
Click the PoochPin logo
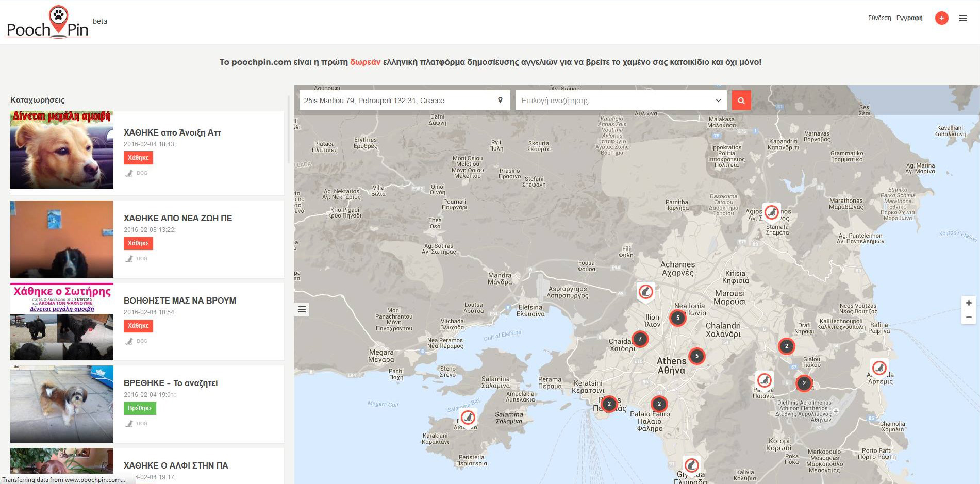48,23
